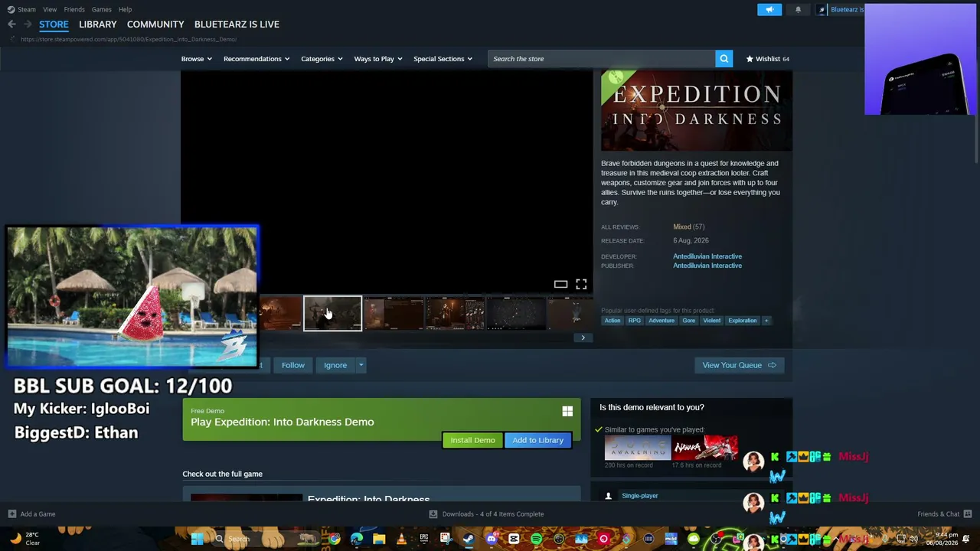980x551 pixels.
Task: Launch VLC media player from the taskbar
Action: (x=401, y=540)
